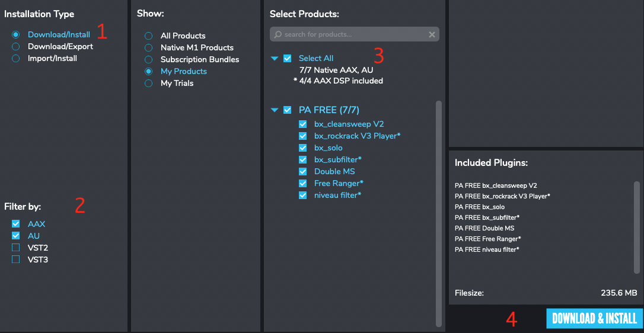Viewport: 644px width, 333px height.
Task: Click the Included Plugins scrollbar
Action: pos(637,227)
